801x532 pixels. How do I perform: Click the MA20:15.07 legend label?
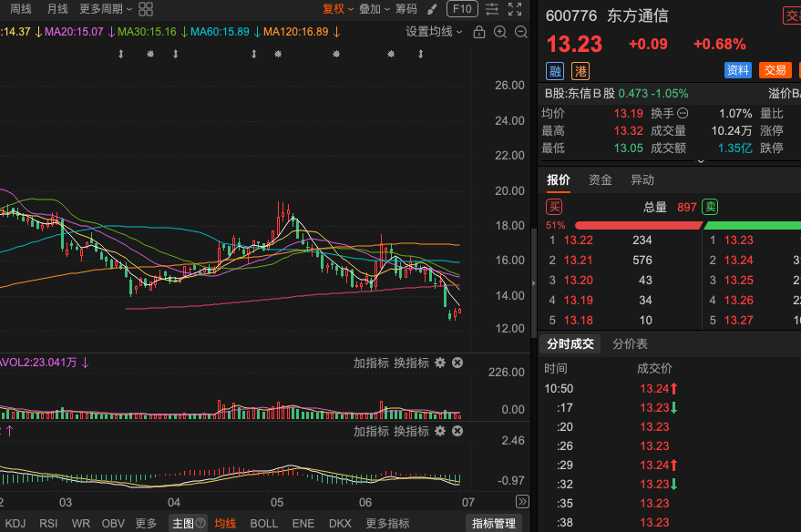pos(74,32)
